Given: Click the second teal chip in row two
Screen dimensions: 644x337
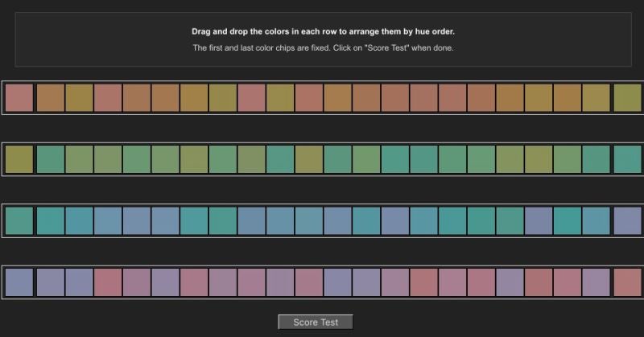Looking at the screenshot, I should tap(50, 159).
